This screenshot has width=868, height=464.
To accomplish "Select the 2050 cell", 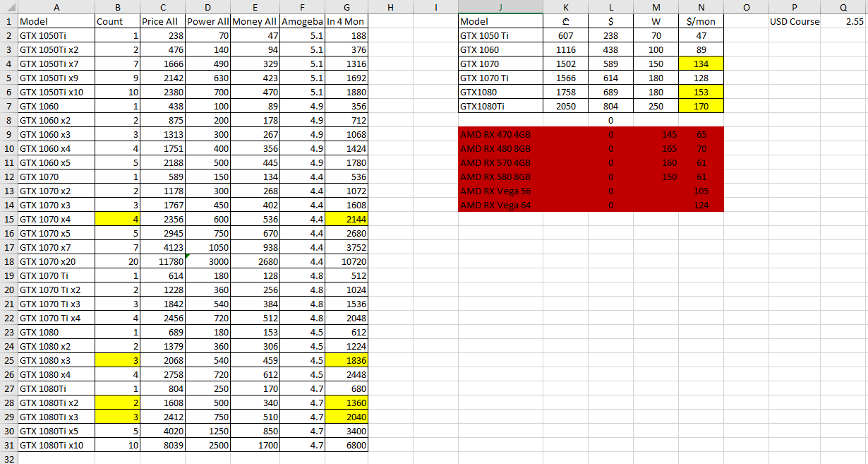I will (x=565, y=106).
